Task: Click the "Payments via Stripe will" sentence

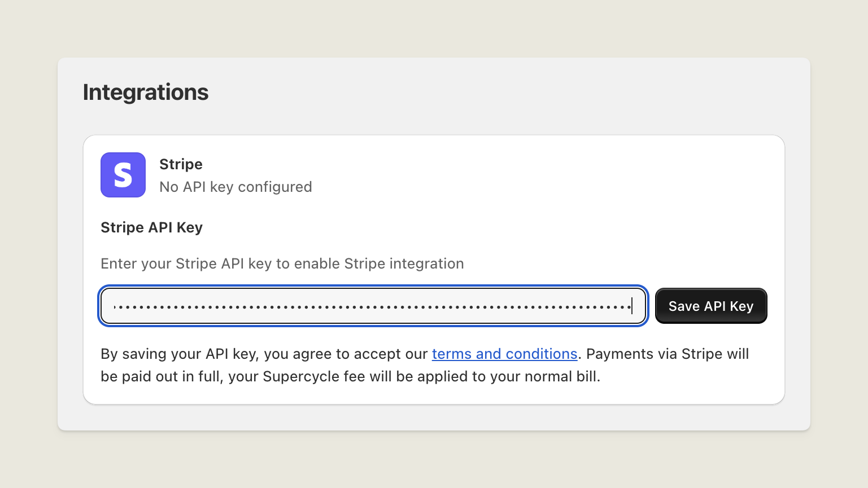Action: pos(668,354)
